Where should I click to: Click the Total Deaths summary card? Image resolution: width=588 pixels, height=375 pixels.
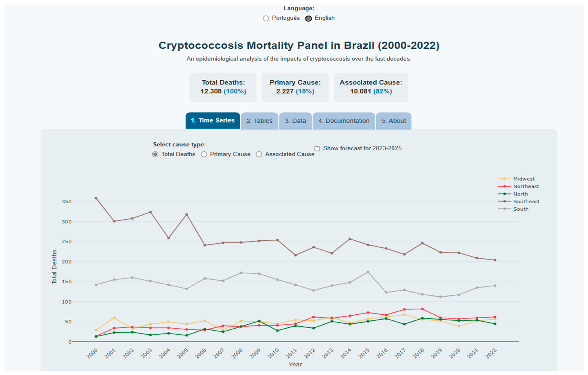[x=223, y=87]
